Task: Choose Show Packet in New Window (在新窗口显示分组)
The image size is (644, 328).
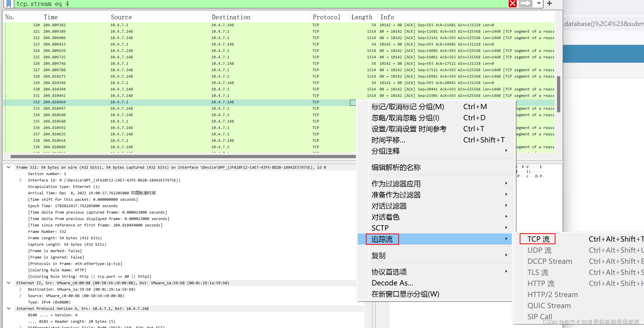Action: coord(435,294)
